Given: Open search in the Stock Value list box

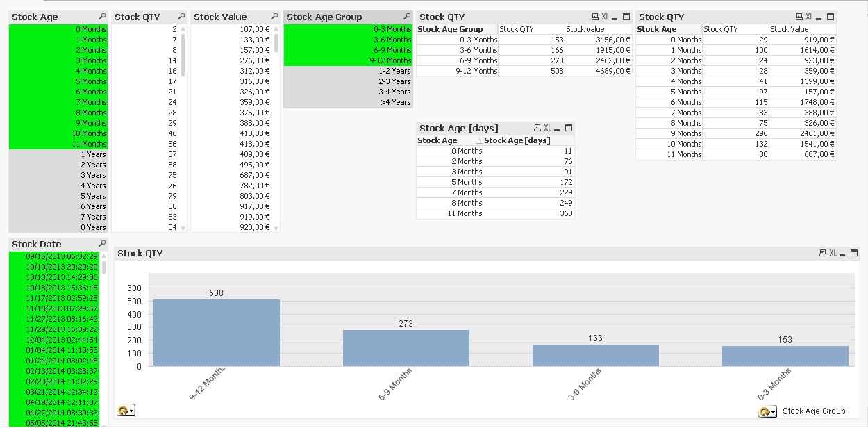Looking at the screenshot, I should (x=274, y=16).
